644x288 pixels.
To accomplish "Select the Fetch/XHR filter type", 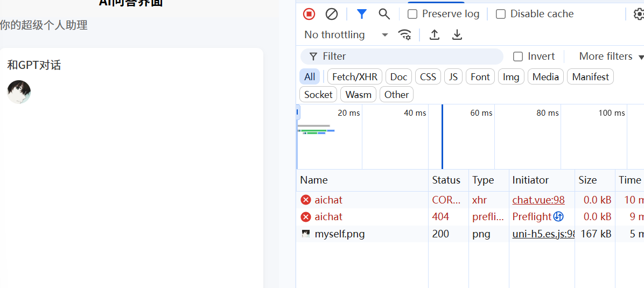I will click(355, 77).
